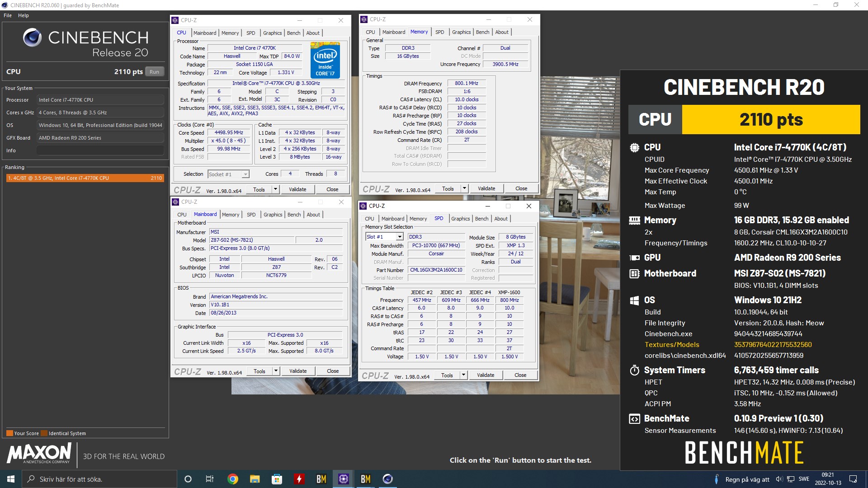Click the taskbar search box
The width and height of the screenshot is (868, 488).
(x=99, y=479)
